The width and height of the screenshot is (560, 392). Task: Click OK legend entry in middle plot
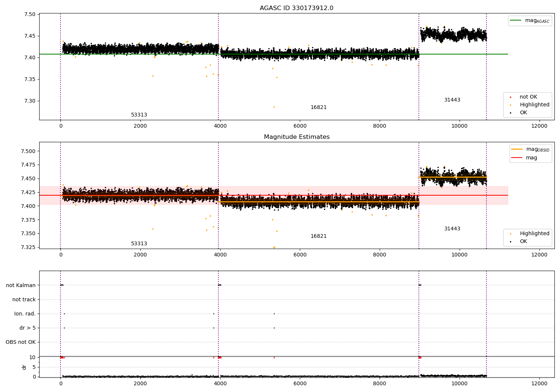(523, 242)
